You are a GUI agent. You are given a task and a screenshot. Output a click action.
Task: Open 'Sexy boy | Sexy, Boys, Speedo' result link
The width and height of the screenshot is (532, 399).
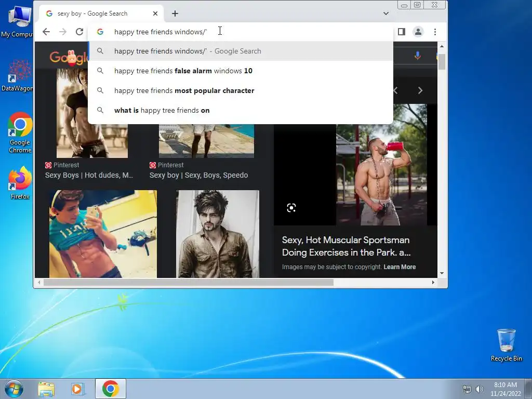point(198,175)
